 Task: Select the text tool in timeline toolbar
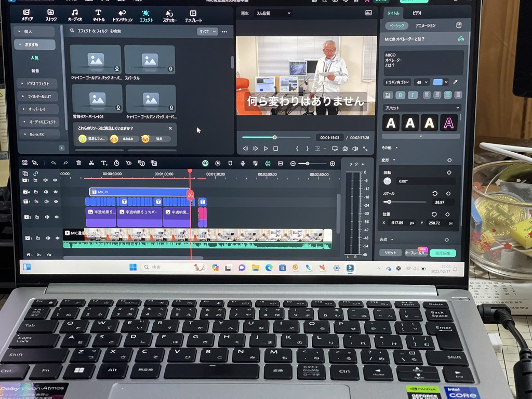point(104,163)
